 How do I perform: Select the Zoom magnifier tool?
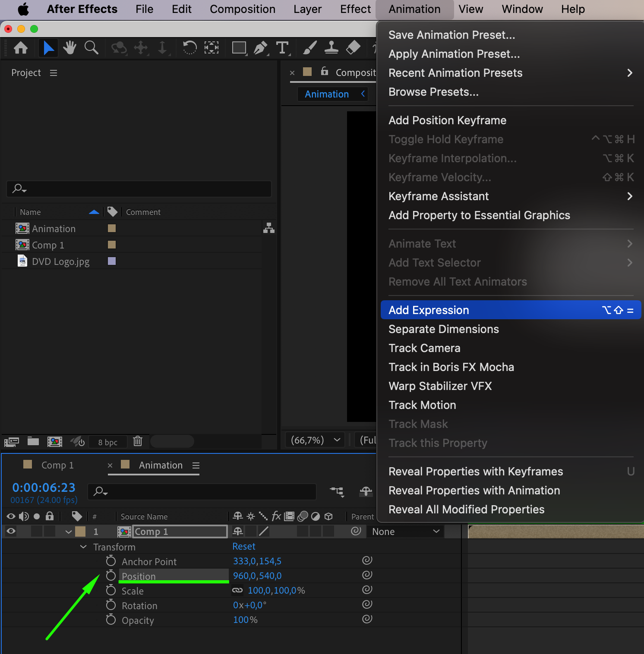[x=91, y=47]
